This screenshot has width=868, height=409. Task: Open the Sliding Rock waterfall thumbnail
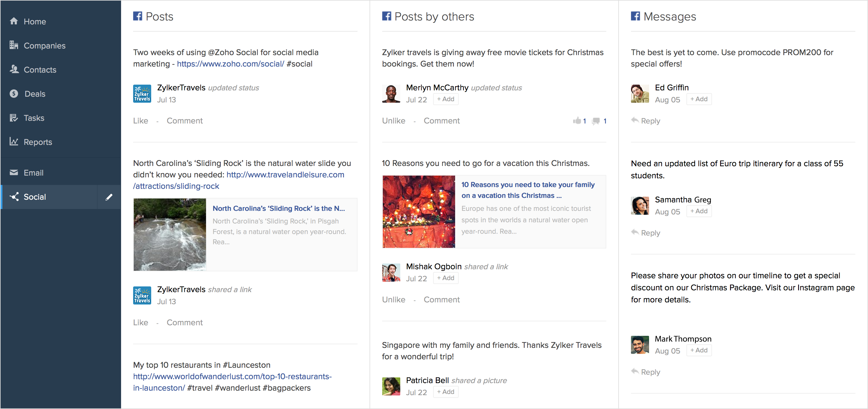point(170,235)
